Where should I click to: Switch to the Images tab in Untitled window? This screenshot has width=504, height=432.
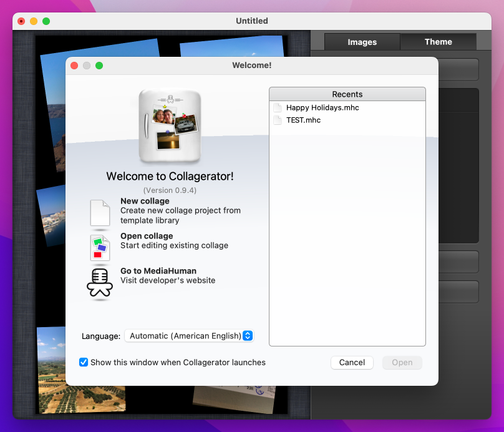(x=362, y=42)
